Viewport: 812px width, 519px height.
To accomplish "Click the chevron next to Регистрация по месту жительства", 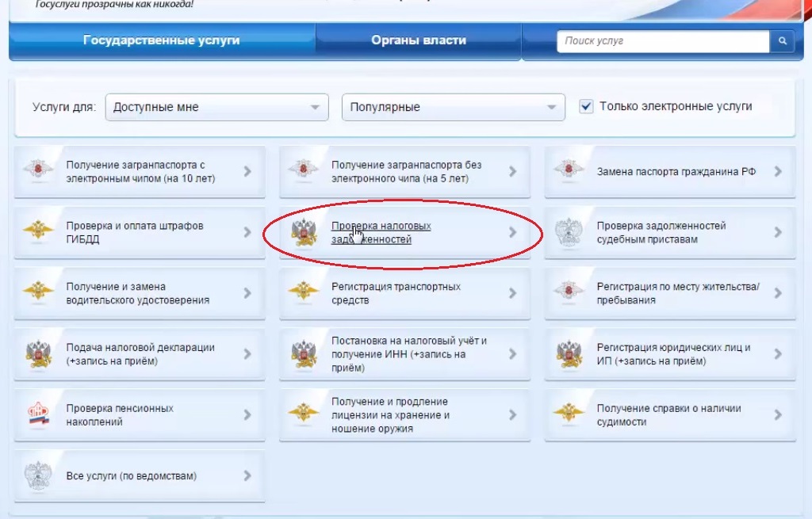I will (778, 293).
